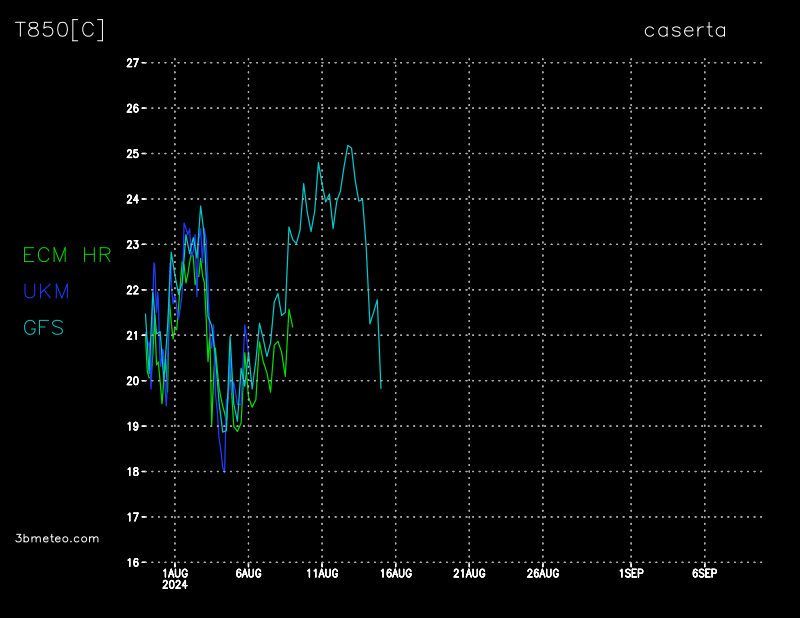Image resolution: width=800 pixels, height=618 pixels.
Task: Click the ECM HR legend entry
Action: pos(67,256)
